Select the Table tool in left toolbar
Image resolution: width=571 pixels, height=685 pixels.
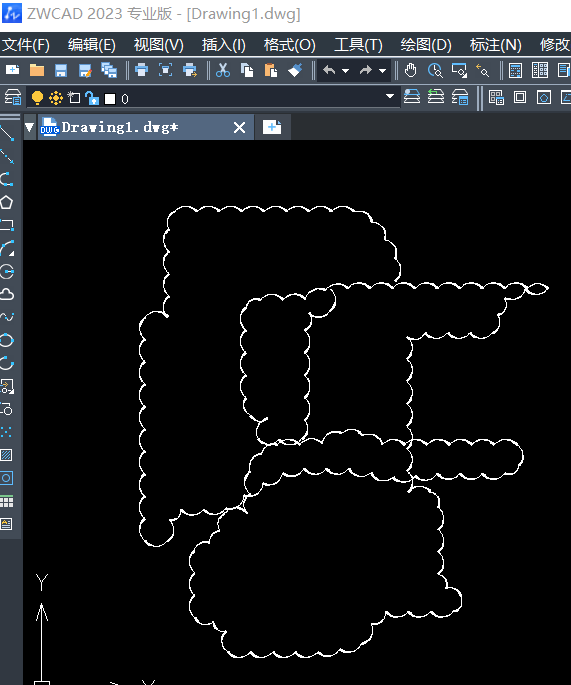(x=7, y=501)
